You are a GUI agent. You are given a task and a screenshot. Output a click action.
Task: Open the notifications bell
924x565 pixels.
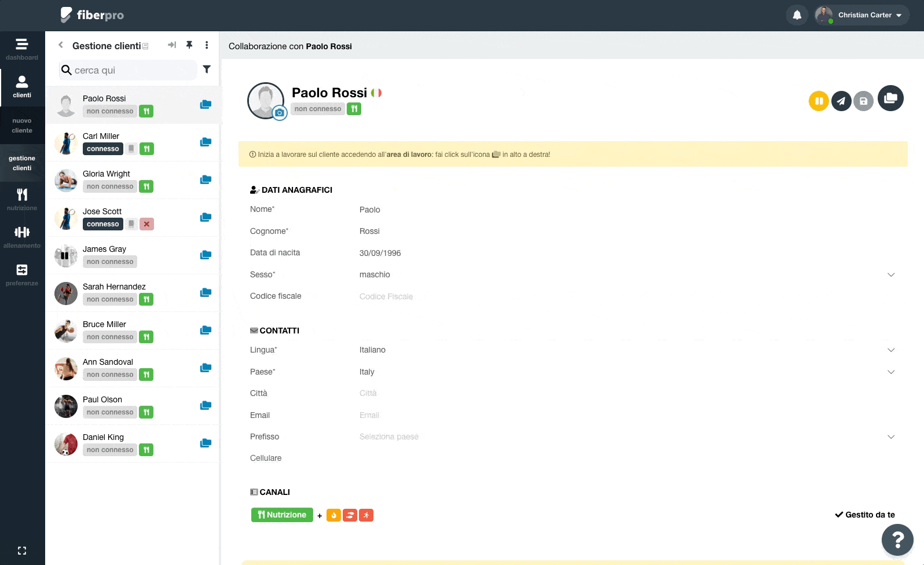tap(797, 15)
